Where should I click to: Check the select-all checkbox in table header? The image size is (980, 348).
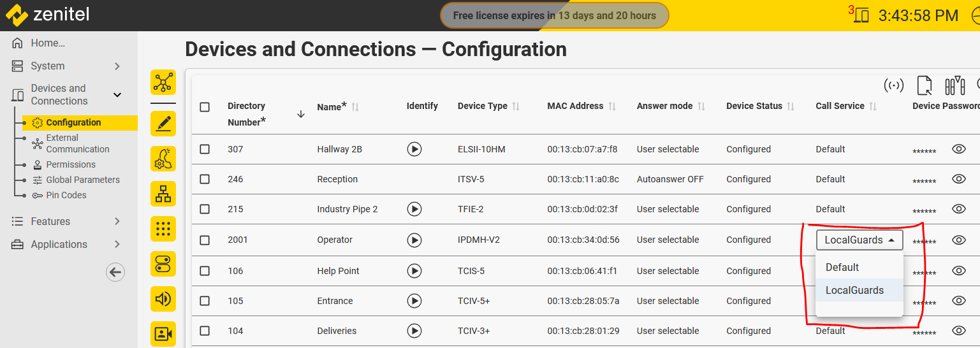tap(205, 106)
